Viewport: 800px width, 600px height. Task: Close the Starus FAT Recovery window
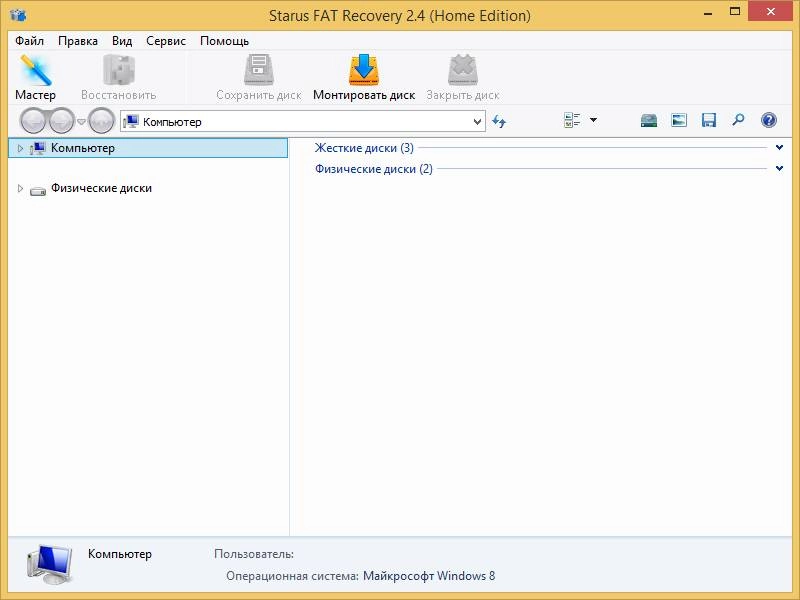click(x=770, y=12)
